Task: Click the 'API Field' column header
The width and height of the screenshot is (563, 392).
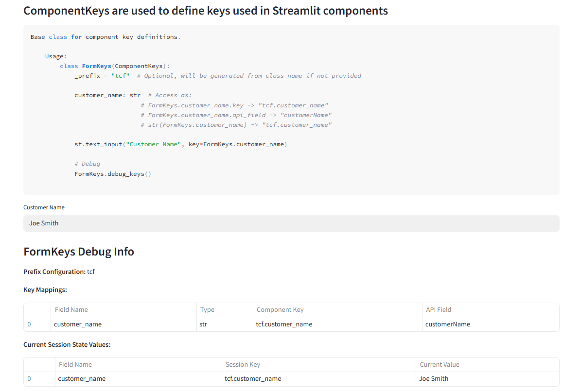Action: point(491,309)
